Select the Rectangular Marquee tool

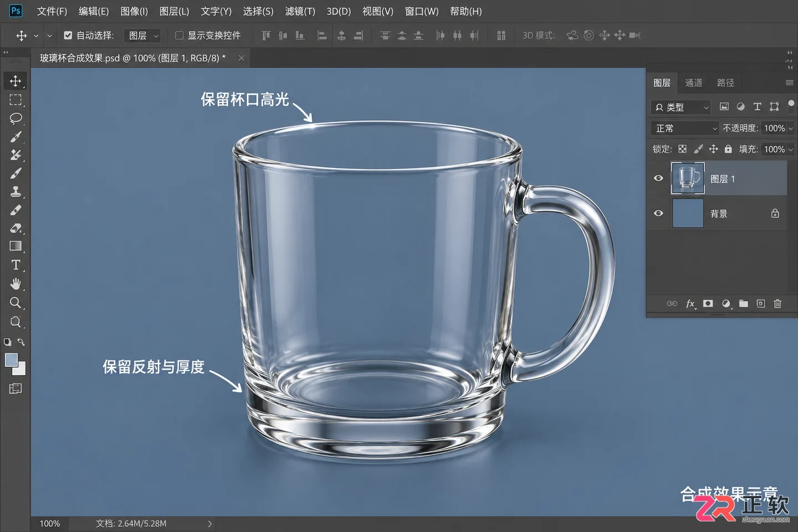16,100
